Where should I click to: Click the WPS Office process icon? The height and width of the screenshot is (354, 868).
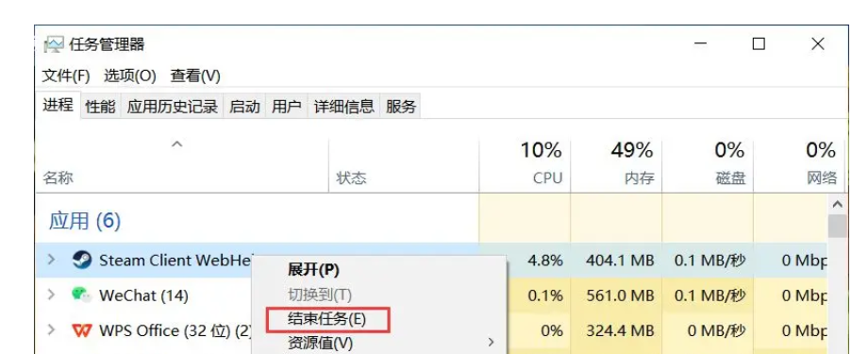click(82, 330)
